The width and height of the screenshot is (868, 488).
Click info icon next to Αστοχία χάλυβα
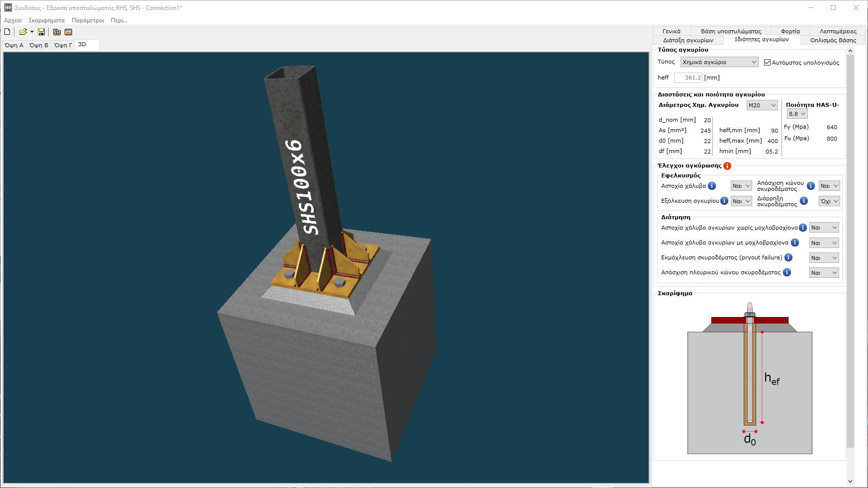tap(712, 186)
